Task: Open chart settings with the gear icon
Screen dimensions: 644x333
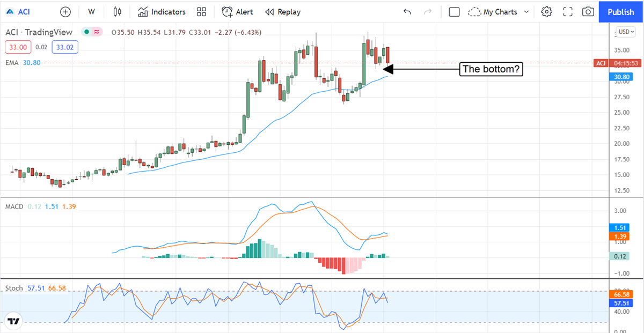Action: pyautogui.click(x=546, y=12)
